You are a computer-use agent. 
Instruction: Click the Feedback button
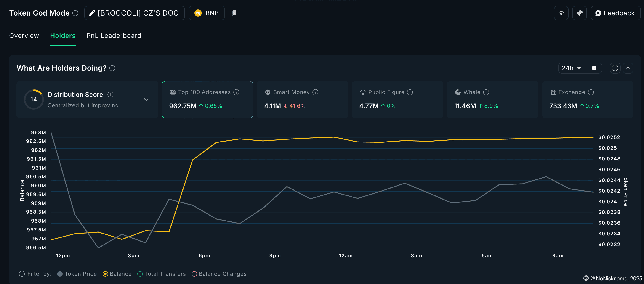click(615, 13)
